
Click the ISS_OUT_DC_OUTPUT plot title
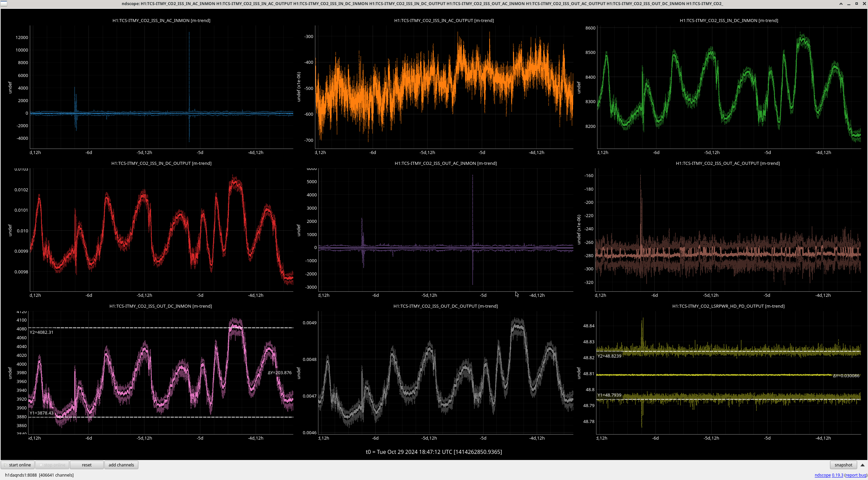click(446, 306)
